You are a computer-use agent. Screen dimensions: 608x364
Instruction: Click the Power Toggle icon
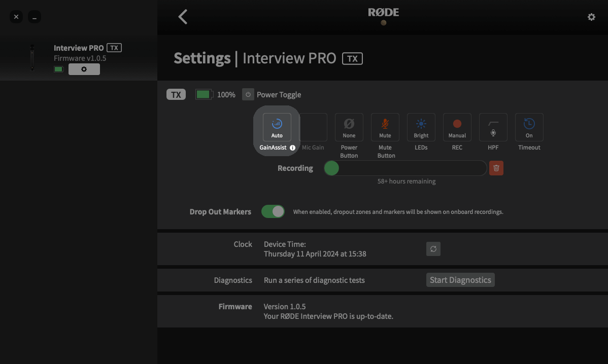[x=248, y=94]
